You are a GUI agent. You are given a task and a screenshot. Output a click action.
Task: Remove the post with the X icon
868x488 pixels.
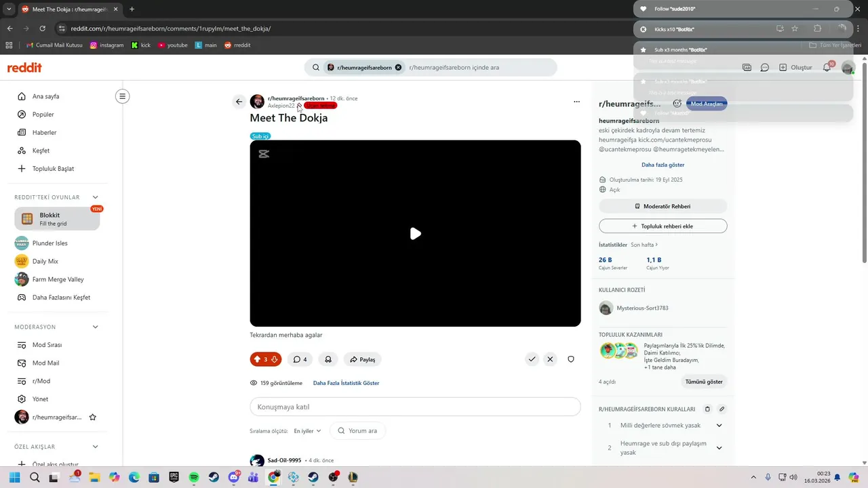[550, 359]
